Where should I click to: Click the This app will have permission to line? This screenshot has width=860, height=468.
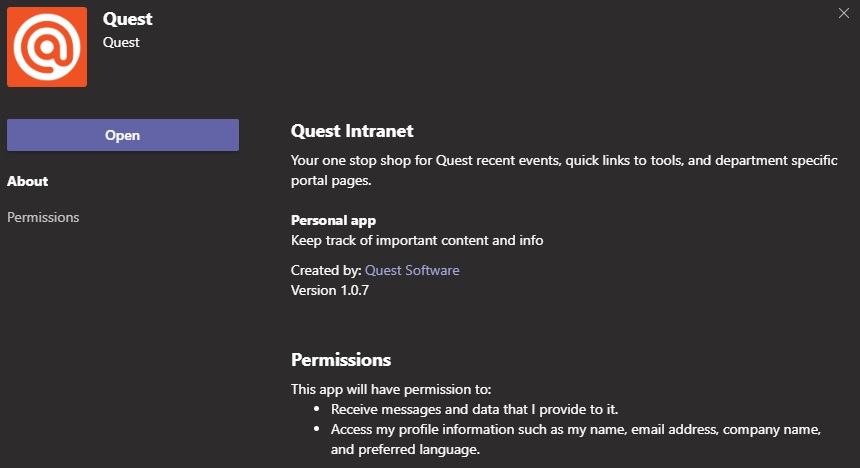391,390
